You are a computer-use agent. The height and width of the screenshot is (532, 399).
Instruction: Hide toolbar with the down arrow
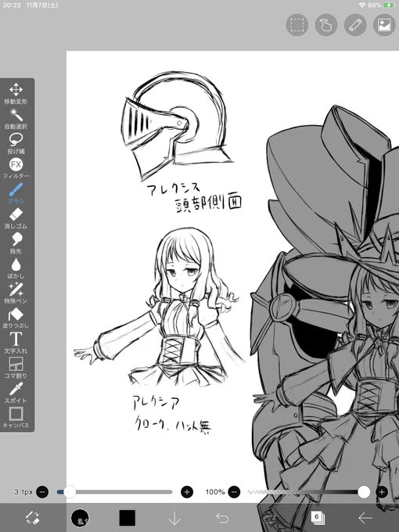tap(174, 518)
